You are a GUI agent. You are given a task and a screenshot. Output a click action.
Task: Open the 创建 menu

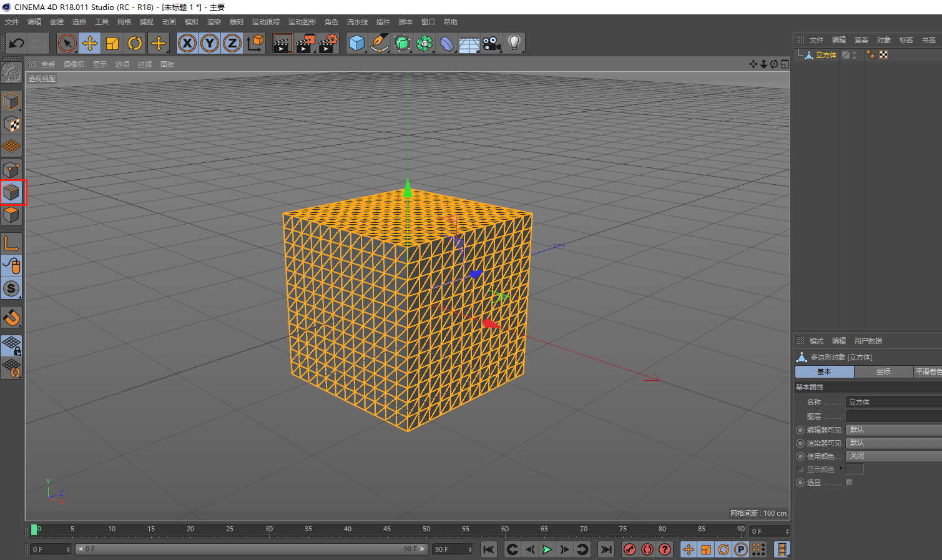[x=57, y=22]
